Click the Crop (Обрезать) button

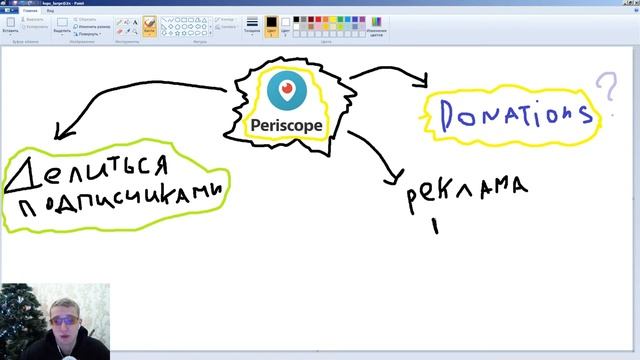click(x=84, y=19)
